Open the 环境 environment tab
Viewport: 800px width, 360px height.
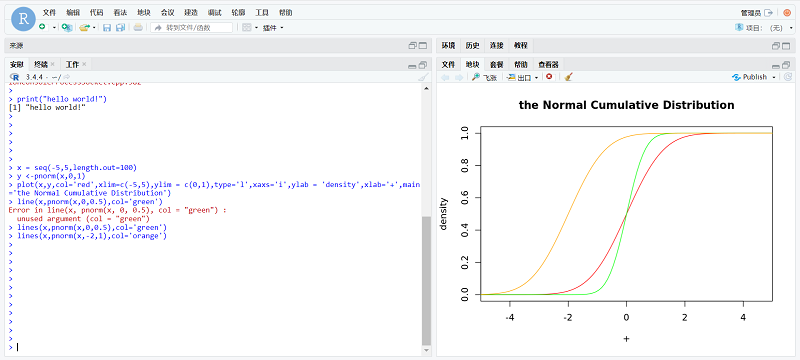[x=448, y=46]
